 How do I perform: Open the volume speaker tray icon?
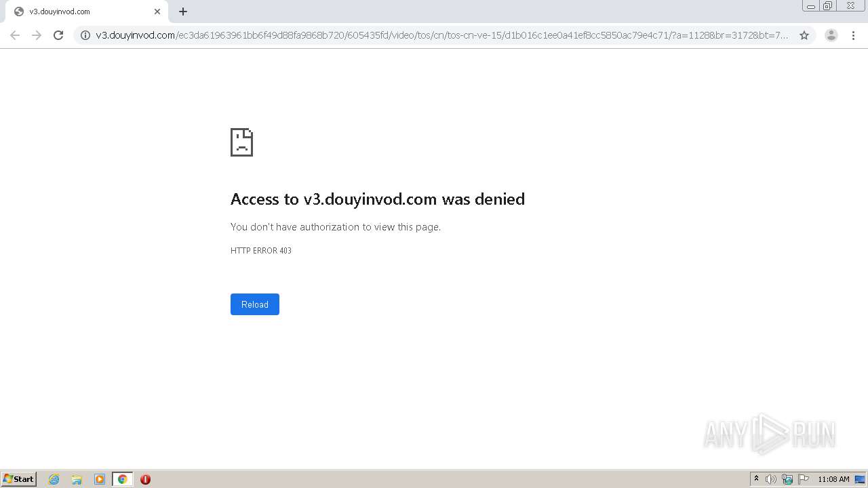(771, 479)
